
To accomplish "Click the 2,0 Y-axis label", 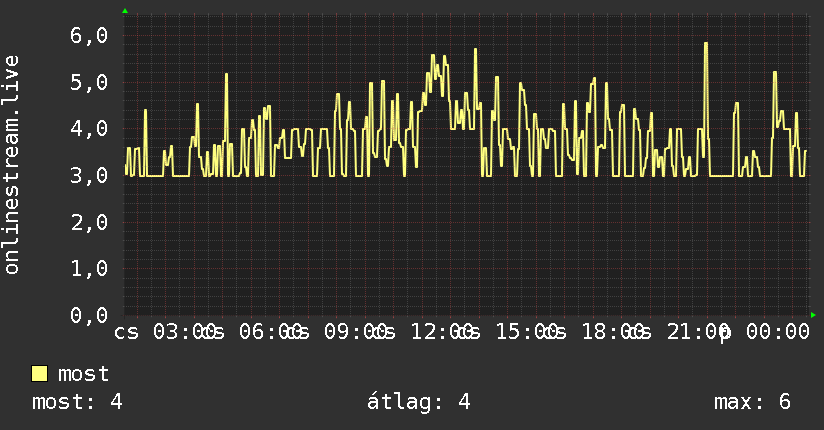I will (89, 222).
